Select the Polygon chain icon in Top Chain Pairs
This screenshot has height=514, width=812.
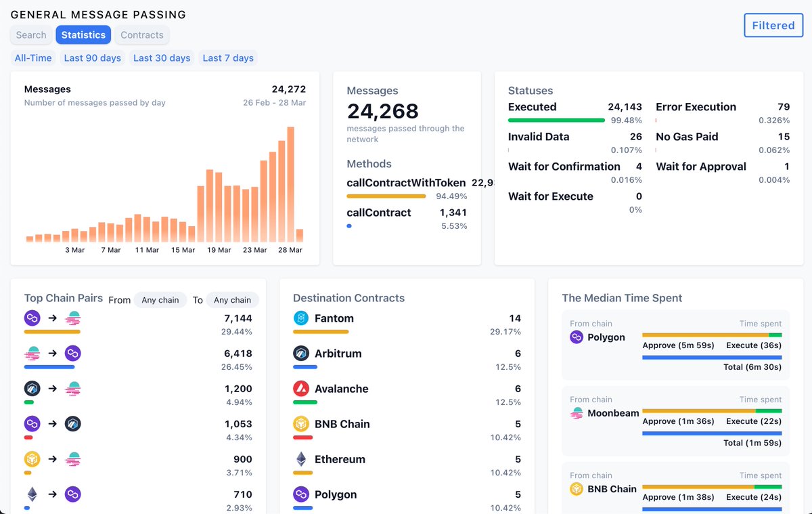pyautogui.click(x=32, y=318)
